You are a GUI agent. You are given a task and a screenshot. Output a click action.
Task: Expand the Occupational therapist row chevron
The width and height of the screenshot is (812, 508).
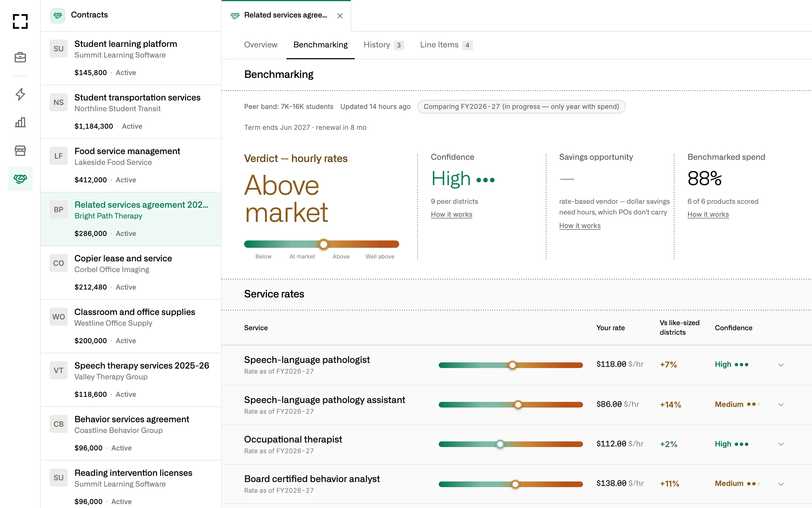781,444
